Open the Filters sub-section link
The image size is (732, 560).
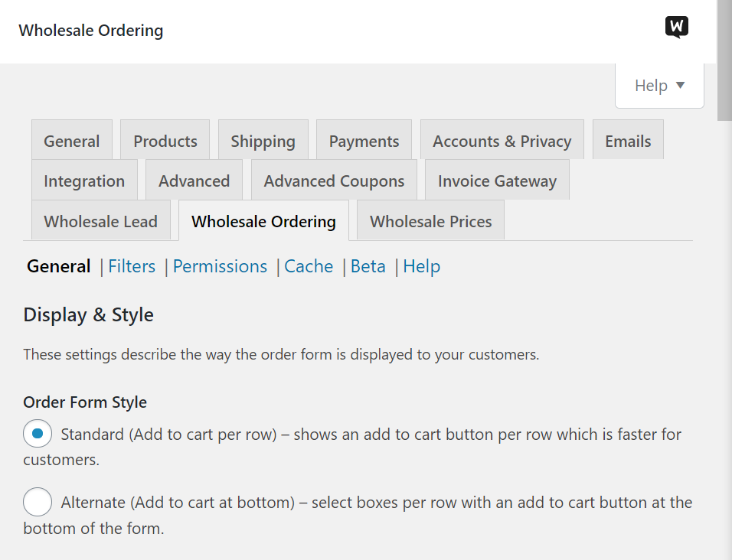pyautogui.click(x=132, y=266)
